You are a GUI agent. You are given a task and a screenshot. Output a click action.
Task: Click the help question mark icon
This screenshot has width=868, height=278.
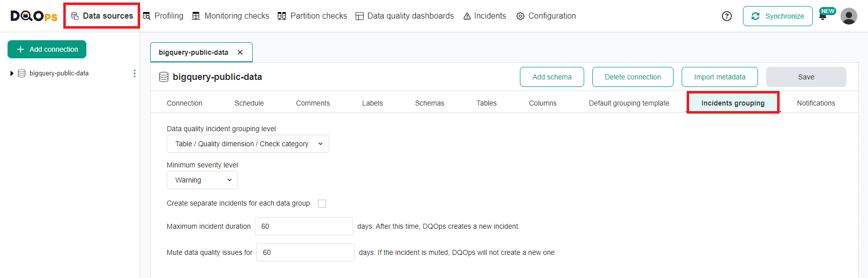(727, 16)
